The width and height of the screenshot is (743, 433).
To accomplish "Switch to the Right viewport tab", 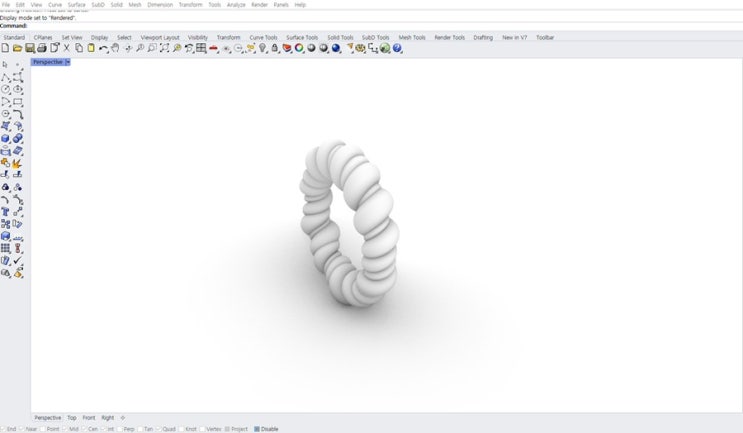I will coord(108,418).
